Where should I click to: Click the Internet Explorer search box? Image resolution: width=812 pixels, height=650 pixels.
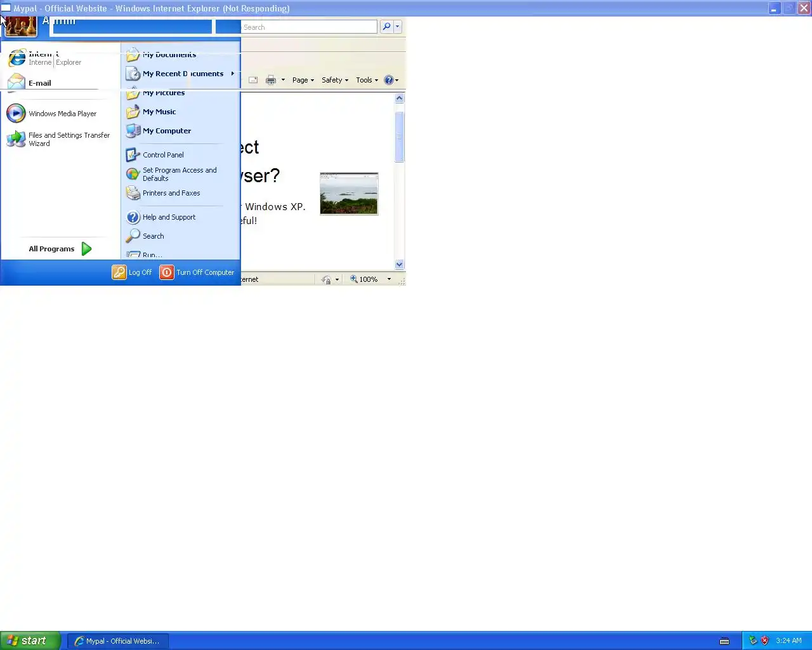pyautogui.click(x=309, y=27)
